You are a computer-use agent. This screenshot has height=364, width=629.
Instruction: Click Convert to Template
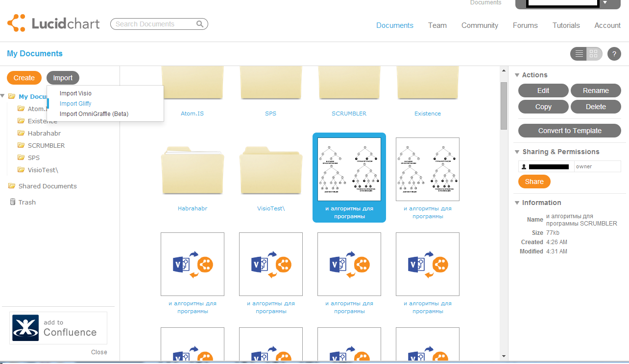[570, 131]
